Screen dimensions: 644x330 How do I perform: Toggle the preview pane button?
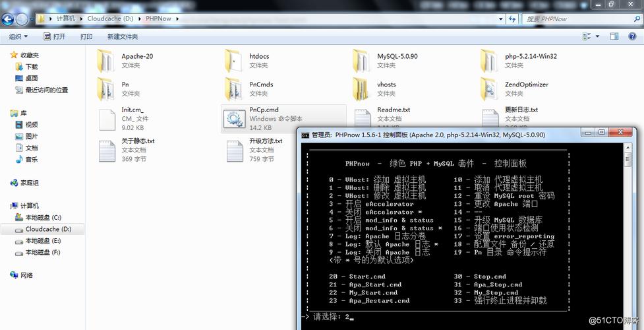coord(614,36)
